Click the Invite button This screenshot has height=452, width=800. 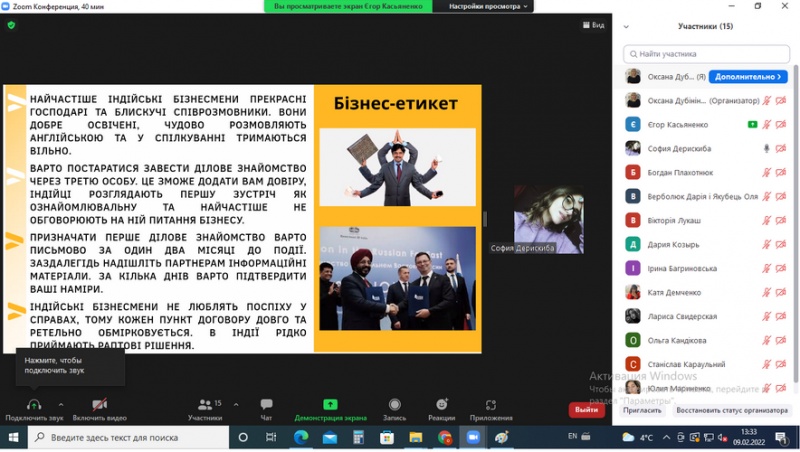click(x=642, y=410)
